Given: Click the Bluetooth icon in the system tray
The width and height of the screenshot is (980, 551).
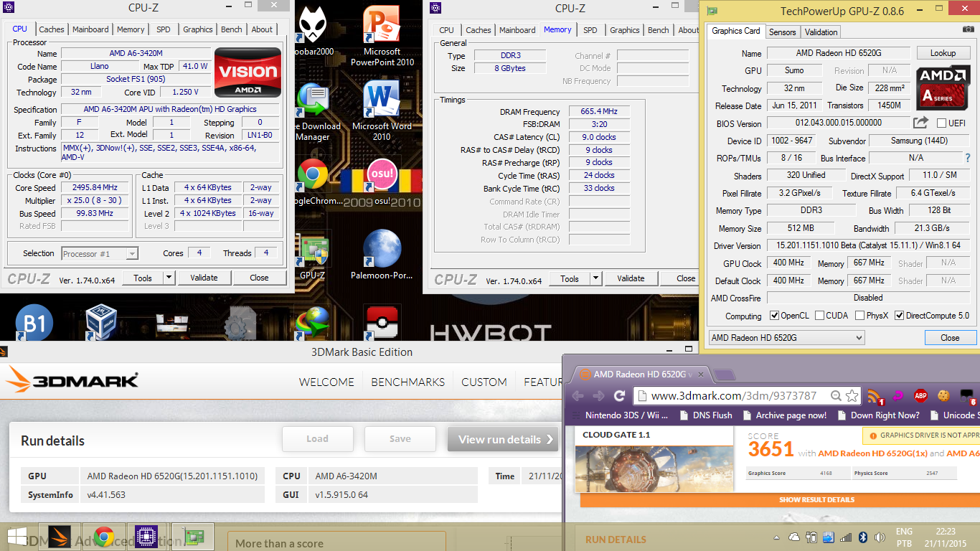Looking at the screenshot, I should click(864, 537).
